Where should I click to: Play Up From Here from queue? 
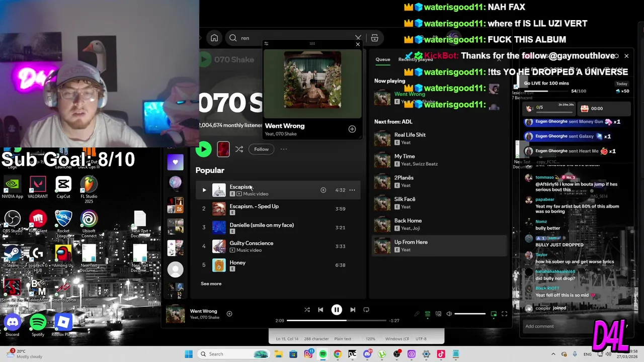[439, 246]
